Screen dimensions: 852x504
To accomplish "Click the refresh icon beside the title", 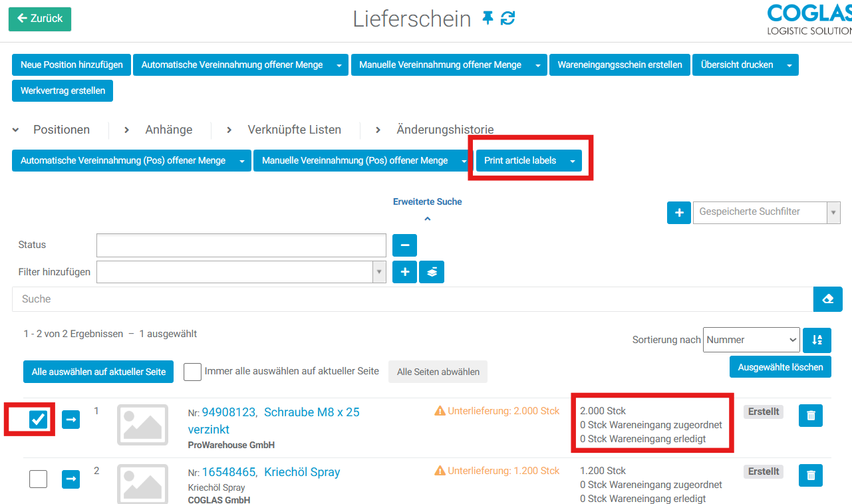I will (x=508, y=19).
